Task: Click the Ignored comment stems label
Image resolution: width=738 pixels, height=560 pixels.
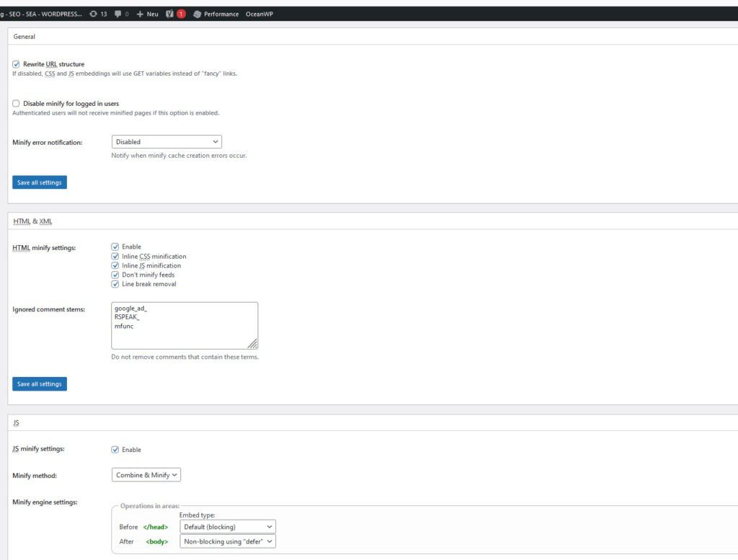Action: (48, 310)
